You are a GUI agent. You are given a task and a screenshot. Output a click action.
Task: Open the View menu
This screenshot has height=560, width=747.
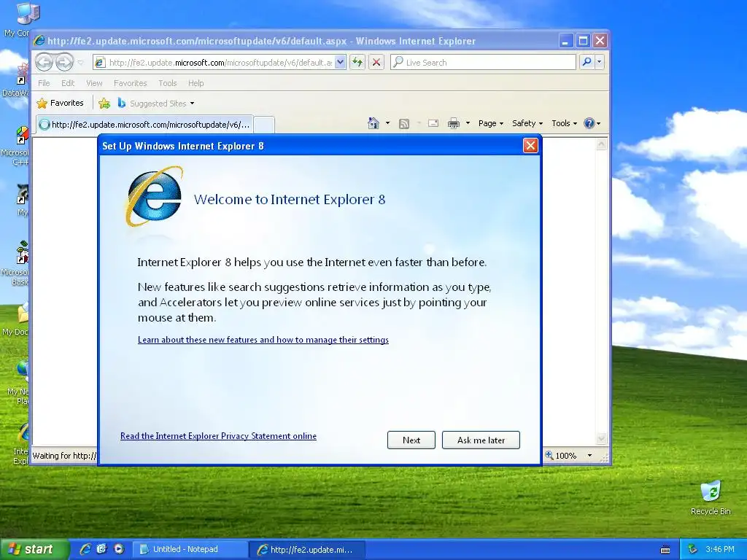point(94,83)
